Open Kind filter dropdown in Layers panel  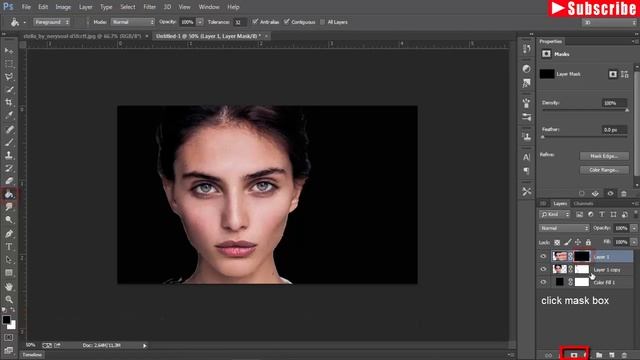pyautogui.click(x=554, y=214)
